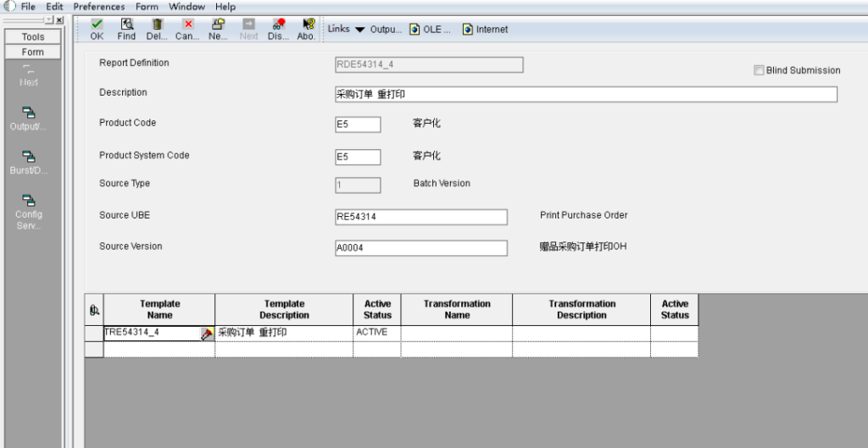Image resolution: width=868 pixels, height=448 pixels.
Task: Open the Form menu
Action: (147, 7)
